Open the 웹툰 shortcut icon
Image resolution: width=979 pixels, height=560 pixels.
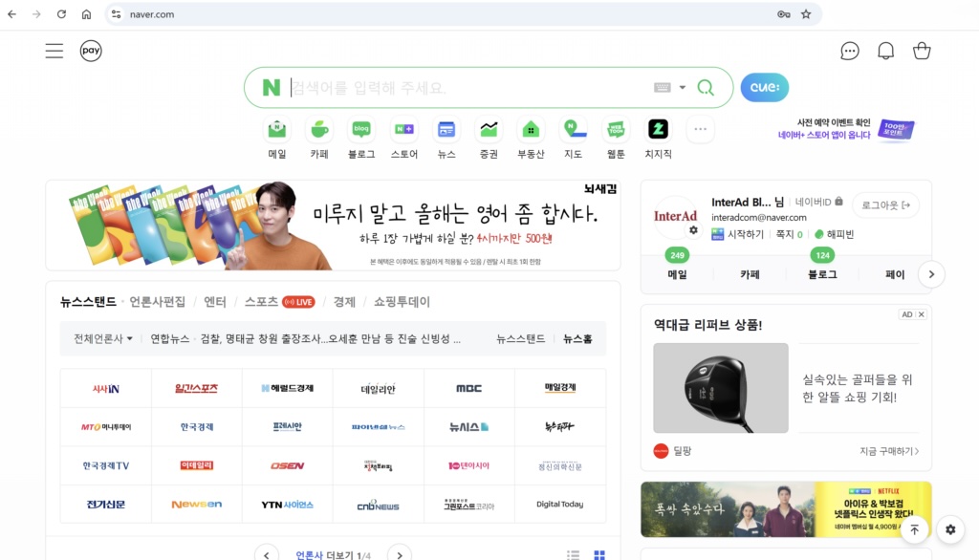coord(616,130)
